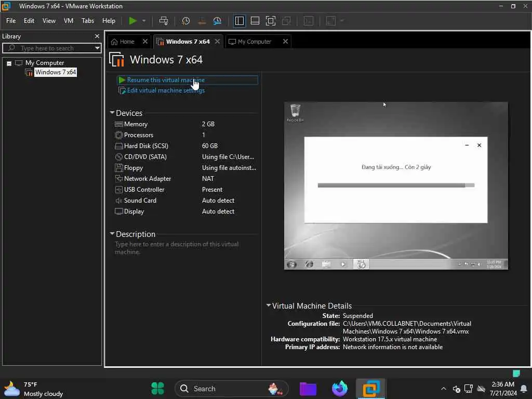Close the My Computer tab
Image resolution: width=532 pixels, height=399 pixels.
coord(285,41)
